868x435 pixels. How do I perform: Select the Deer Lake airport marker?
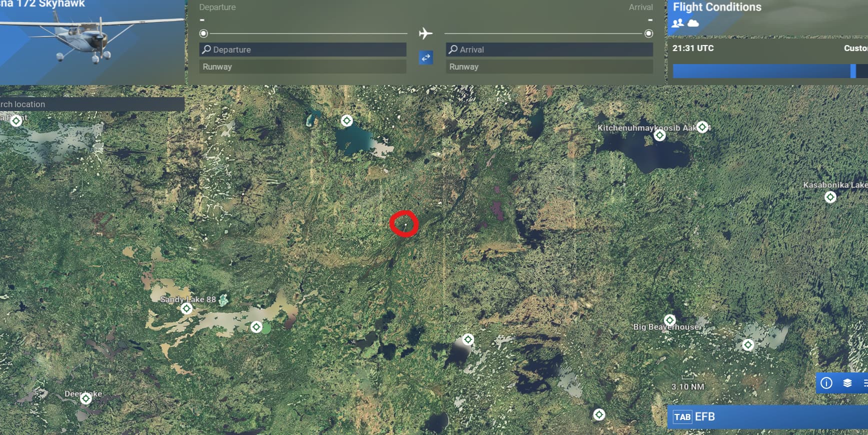[86, 398]
